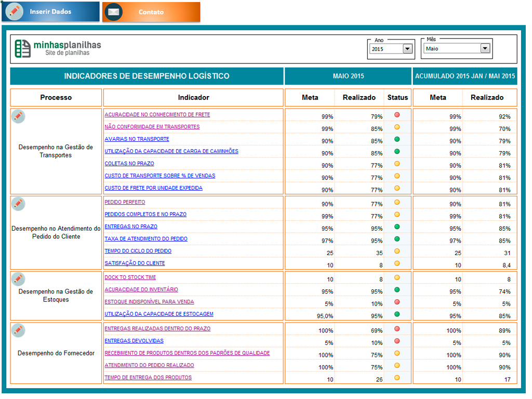The height and width of the screenshot is (399, 532).
Task: Open Estoque Indisponível para Venda link
Action: pyautogui.click(x=149, y=302)
